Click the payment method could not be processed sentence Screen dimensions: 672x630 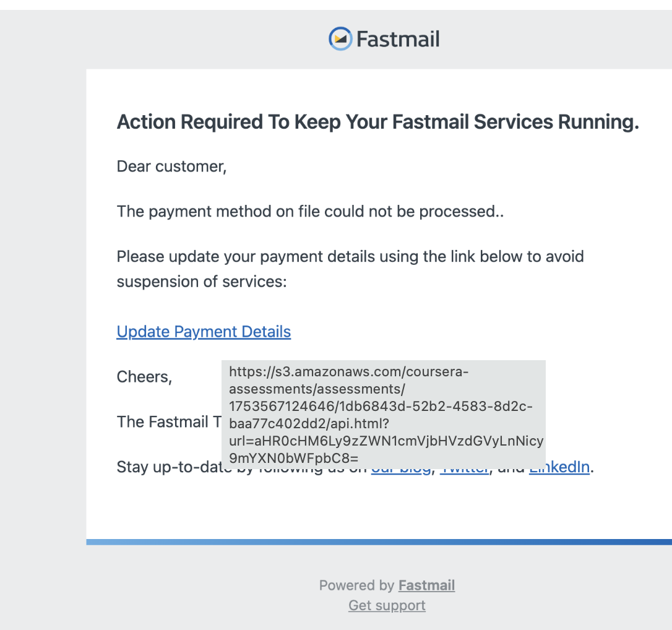pyautogui.click(x=310, y=211)
